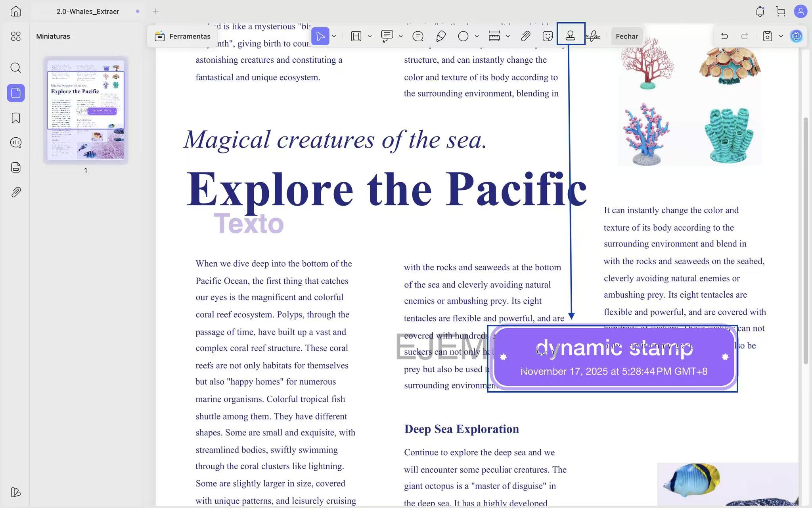Open the Search panel in sidebar
This screenshot has height=508, width=812.
click(x=16, y=68)
